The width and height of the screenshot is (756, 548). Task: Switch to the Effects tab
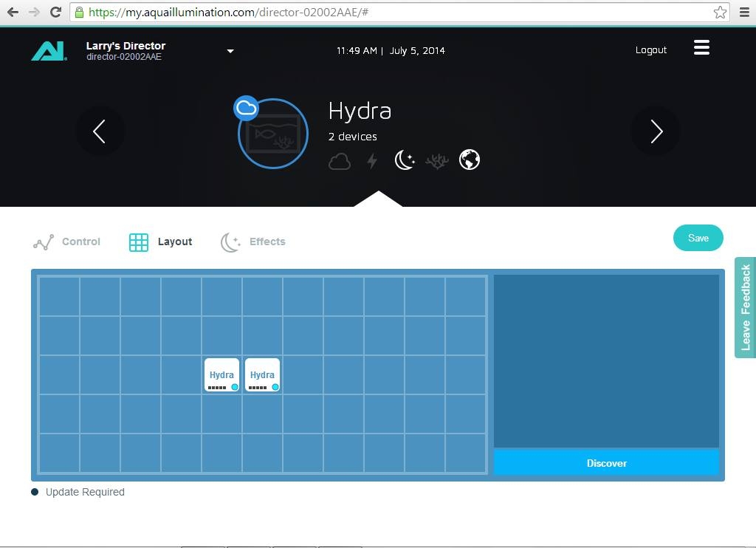pos(253,242)
